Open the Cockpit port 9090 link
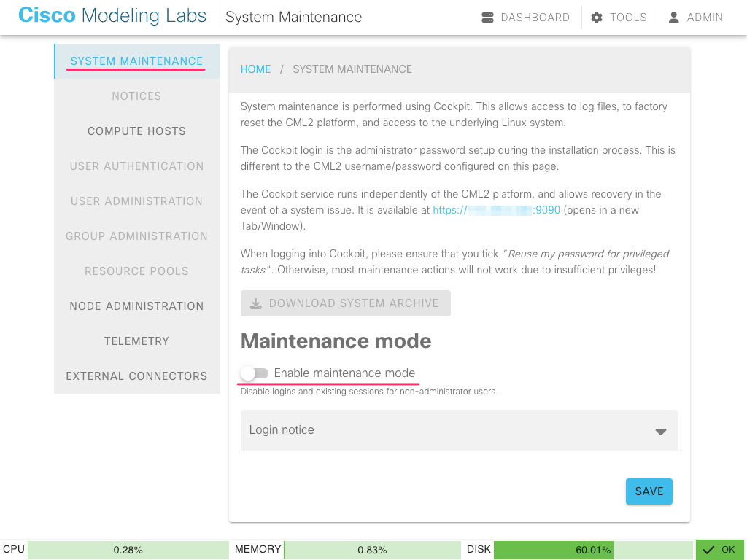Image resolution: width=747 pixels, height=560 pixels. pyautogui.click(x=496, y=210)
